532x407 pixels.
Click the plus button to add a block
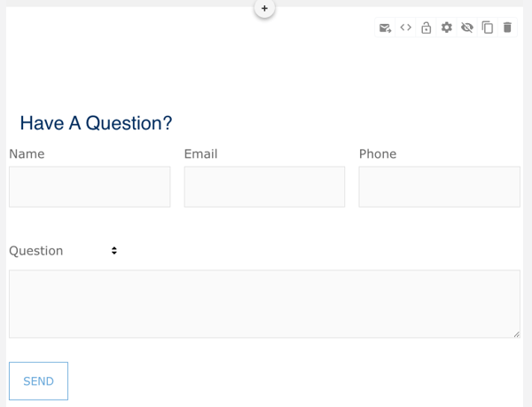point(264,8)
